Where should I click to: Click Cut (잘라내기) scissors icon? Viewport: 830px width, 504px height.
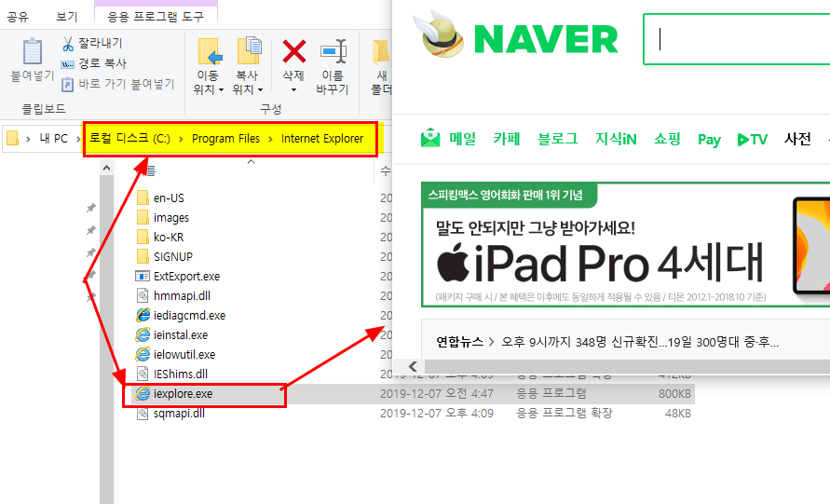point(68,44)
